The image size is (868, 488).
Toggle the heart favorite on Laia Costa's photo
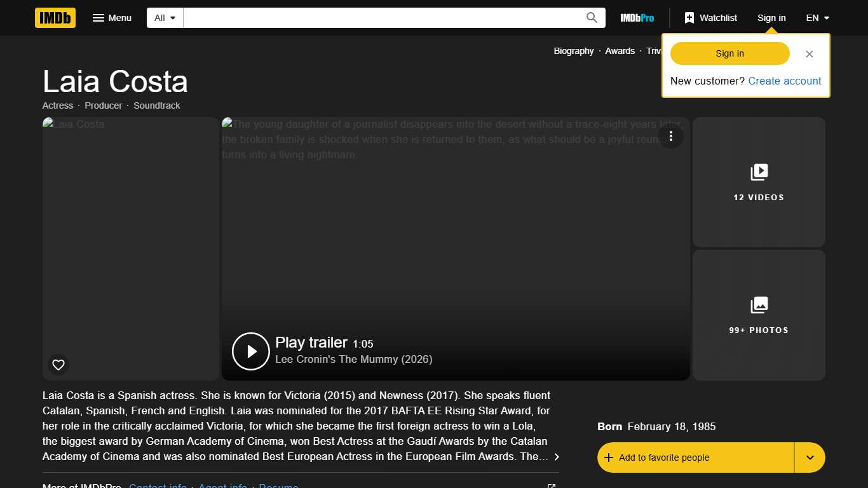[58, 365]
